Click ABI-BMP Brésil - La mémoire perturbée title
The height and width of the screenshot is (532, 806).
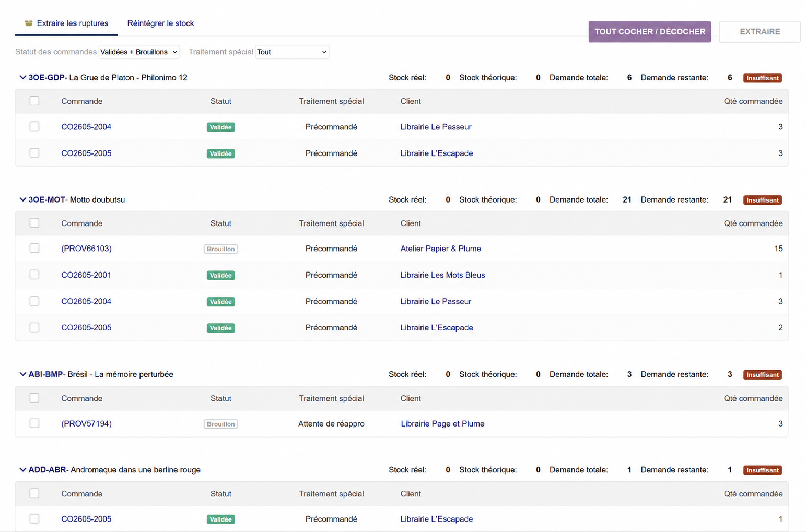click(x=101, y=374)
